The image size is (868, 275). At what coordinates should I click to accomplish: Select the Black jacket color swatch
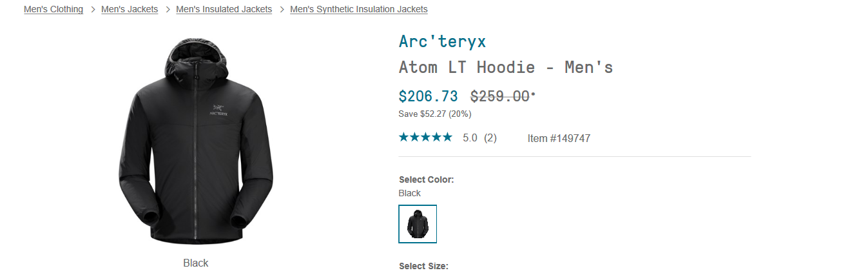pyautogui.click(x=418, y=224)
